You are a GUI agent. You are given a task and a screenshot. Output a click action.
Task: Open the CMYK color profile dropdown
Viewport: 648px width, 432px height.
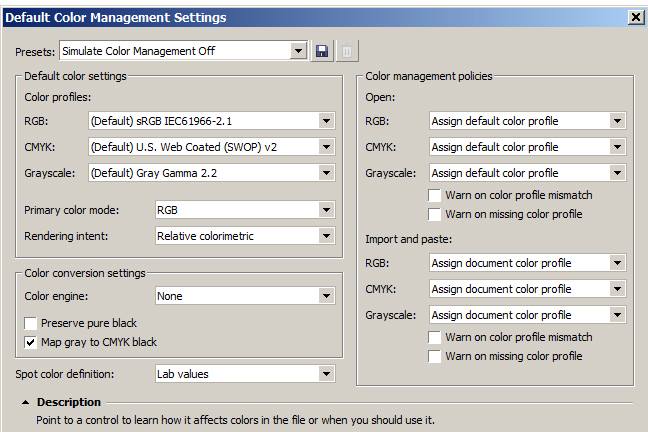point(326,147)
